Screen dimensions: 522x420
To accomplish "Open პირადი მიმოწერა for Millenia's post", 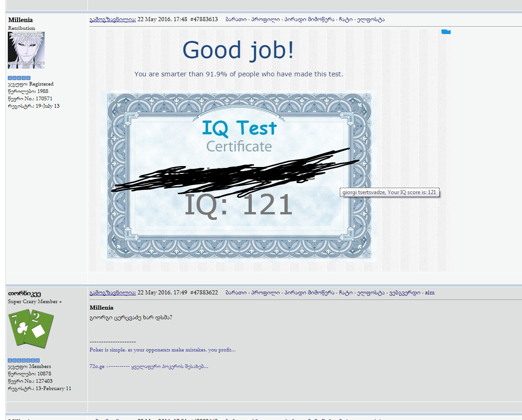I will click(x=309, y=19).
